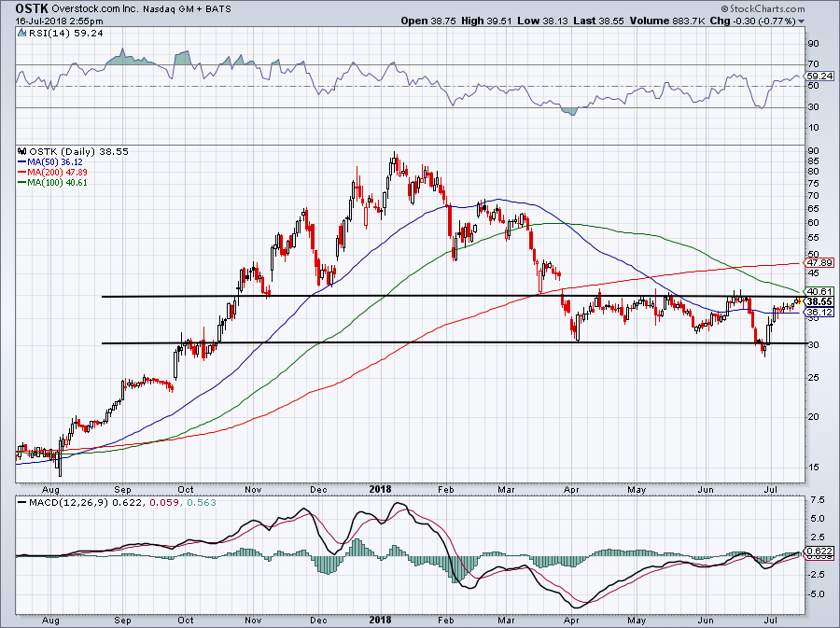Click the bold 38.55 price axis flag
This screenshot has width=840, height=628.
819,302
